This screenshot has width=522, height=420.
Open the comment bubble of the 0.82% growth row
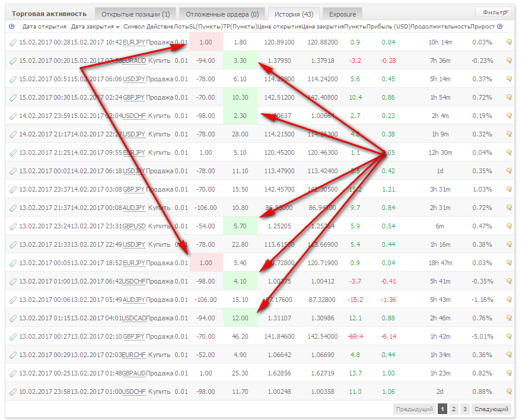pos(509,373)
